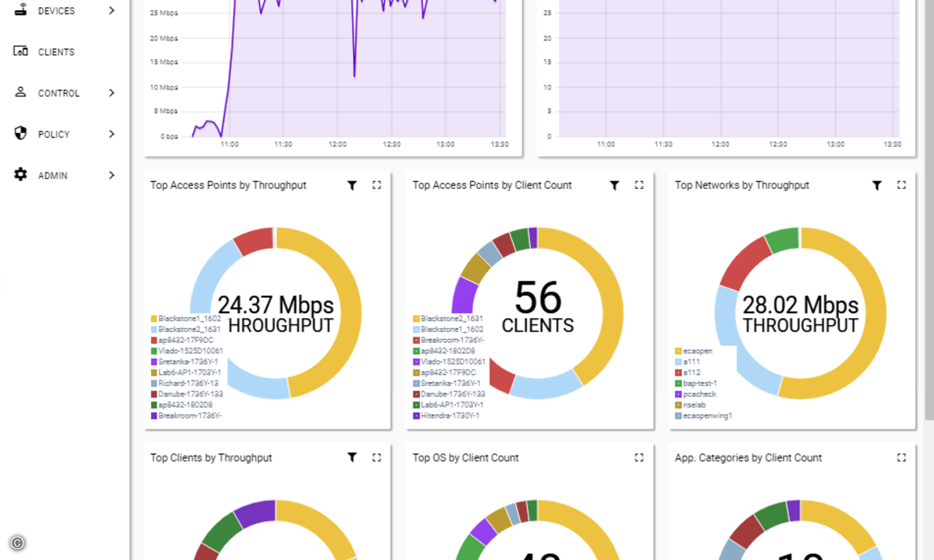Click light blue a111 legend color swatch

[x=678, y=362]
